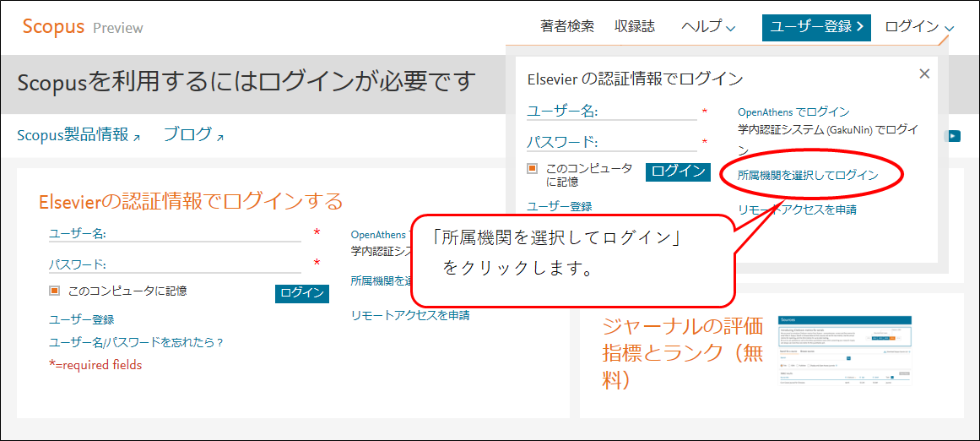The image size is (980, 441).
Task: Click the ユーザー登録 button in the header
Action: click(816, 27)
